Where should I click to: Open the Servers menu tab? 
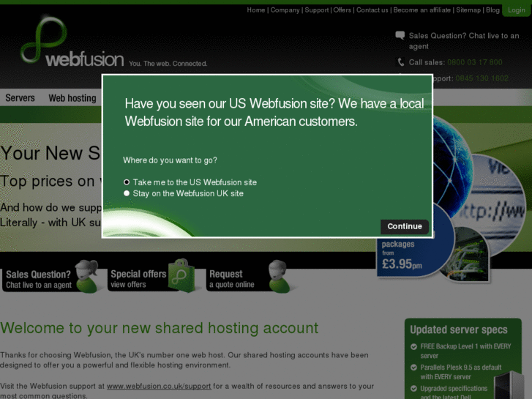(x=20, y=98)
